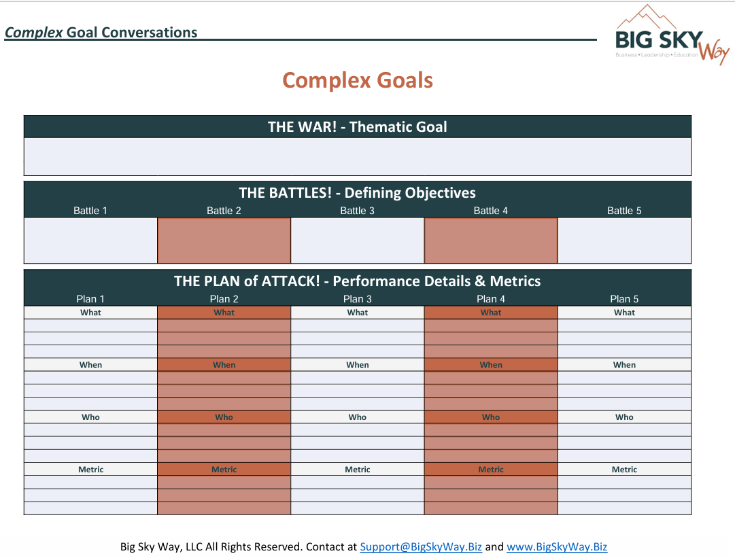Click the "THE BATTLES! - Defining Objectives" header
This screenshot has height=560, width=735.
pos(358,192)
